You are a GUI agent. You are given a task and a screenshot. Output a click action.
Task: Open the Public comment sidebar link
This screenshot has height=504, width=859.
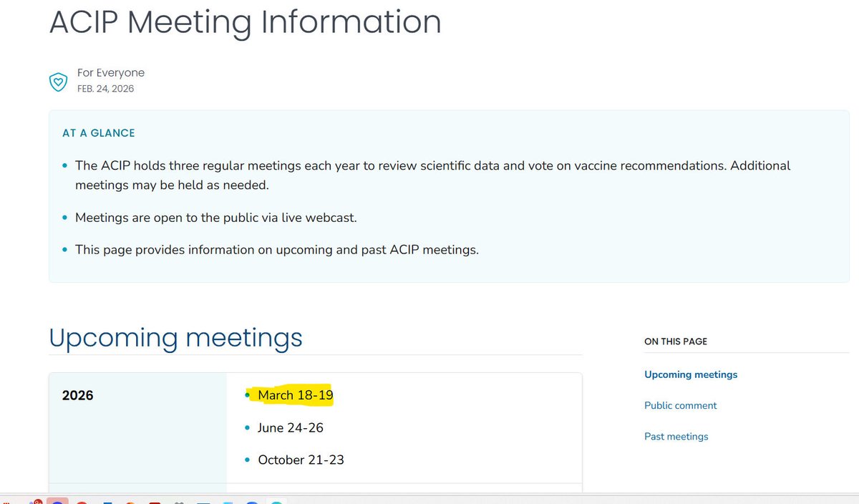[680, 405]
